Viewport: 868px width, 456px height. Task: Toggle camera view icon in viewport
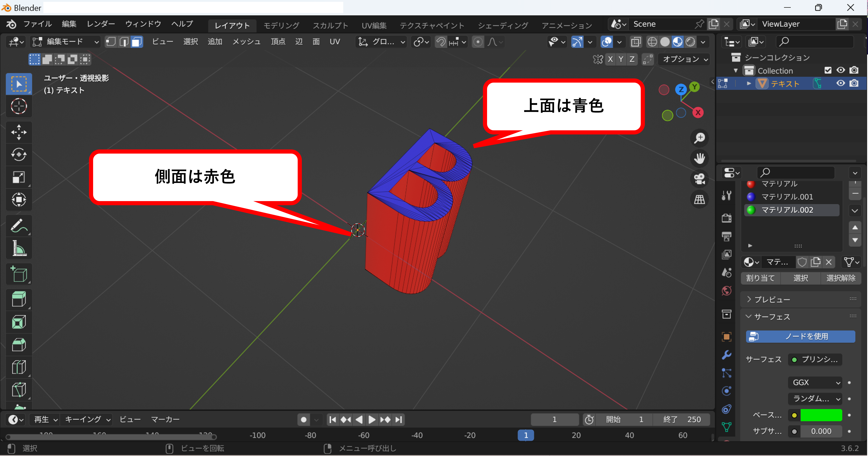point(700,179)
